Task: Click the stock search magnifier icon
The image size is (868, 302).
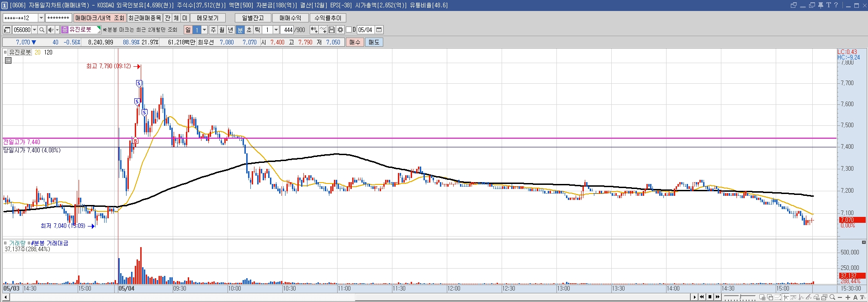Action: coord(42,30)
